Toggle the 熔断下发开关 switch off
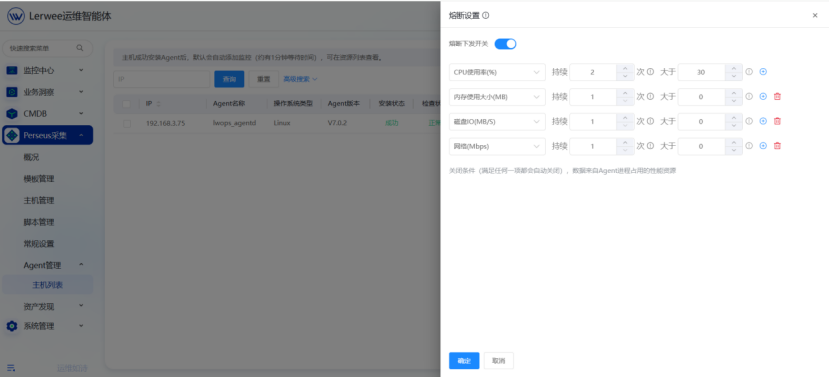Image resolution: width=829 pixels, height=377 pixels. 505,44
